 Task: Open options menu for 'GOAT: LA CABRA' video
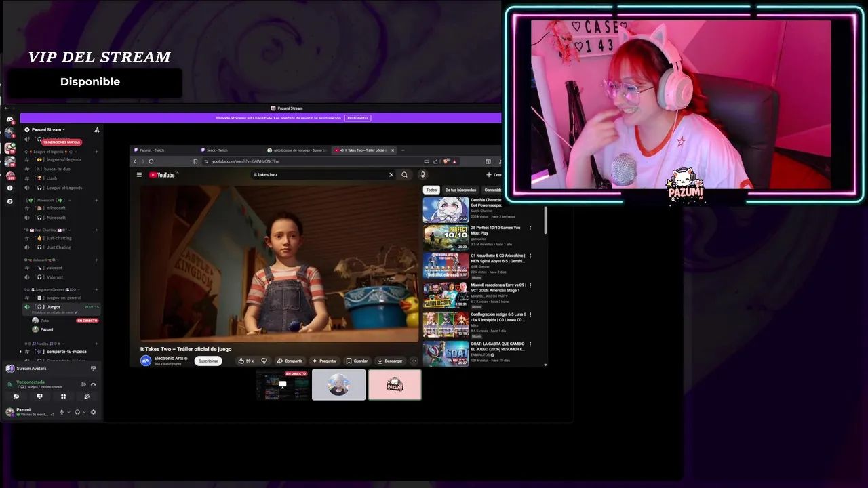530,344
